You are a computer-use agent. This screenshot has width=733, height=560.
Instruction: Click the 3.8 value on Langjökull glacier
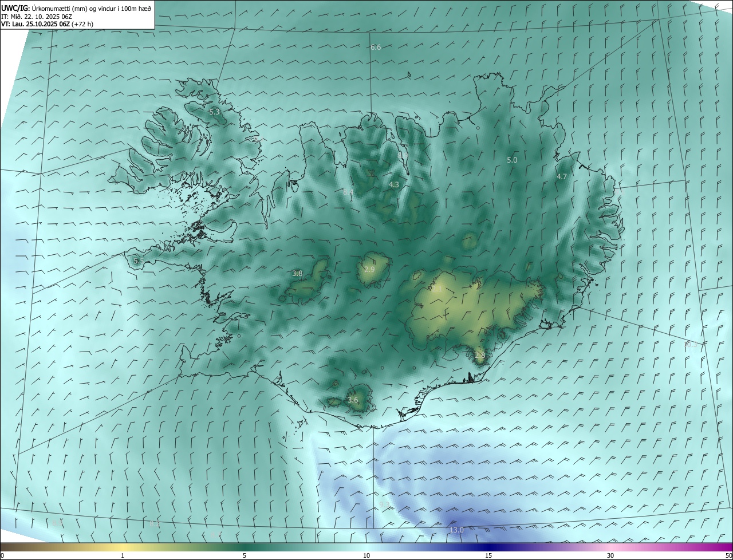pyautogui.click(x=297, y=274)
